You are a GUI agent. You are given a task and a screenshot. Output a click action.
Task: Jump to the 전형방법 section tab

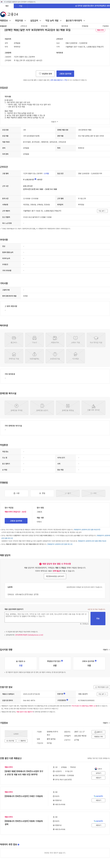pos(85,26)
